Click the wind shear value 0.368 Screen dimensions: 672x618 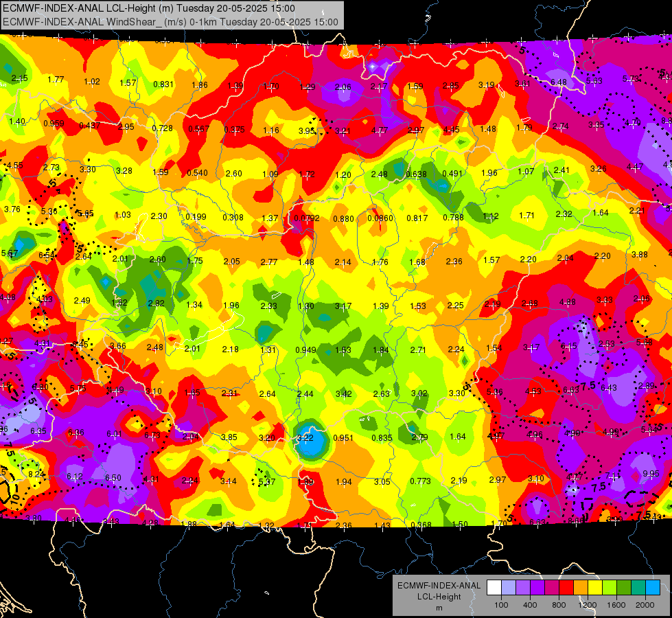[421, 525]
